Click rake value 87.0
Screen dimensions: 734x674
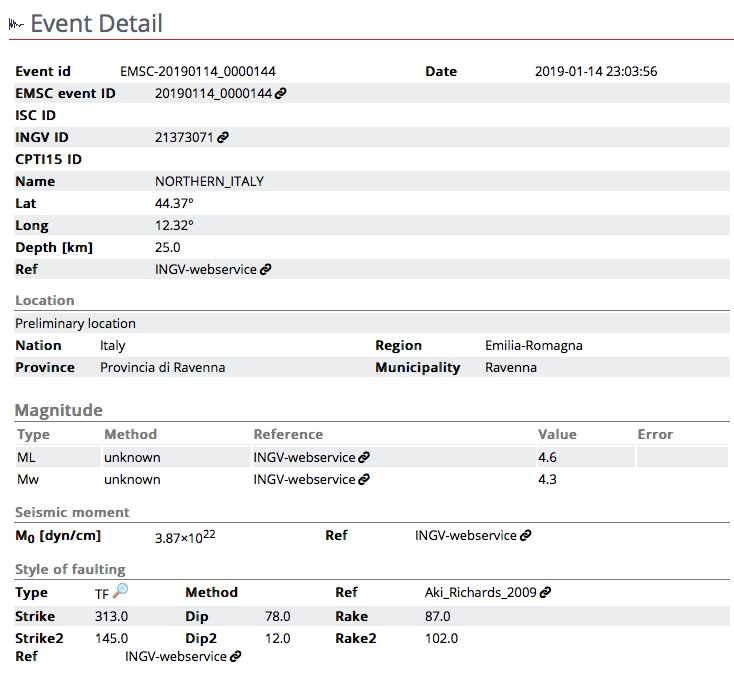(x=438, y=616)
